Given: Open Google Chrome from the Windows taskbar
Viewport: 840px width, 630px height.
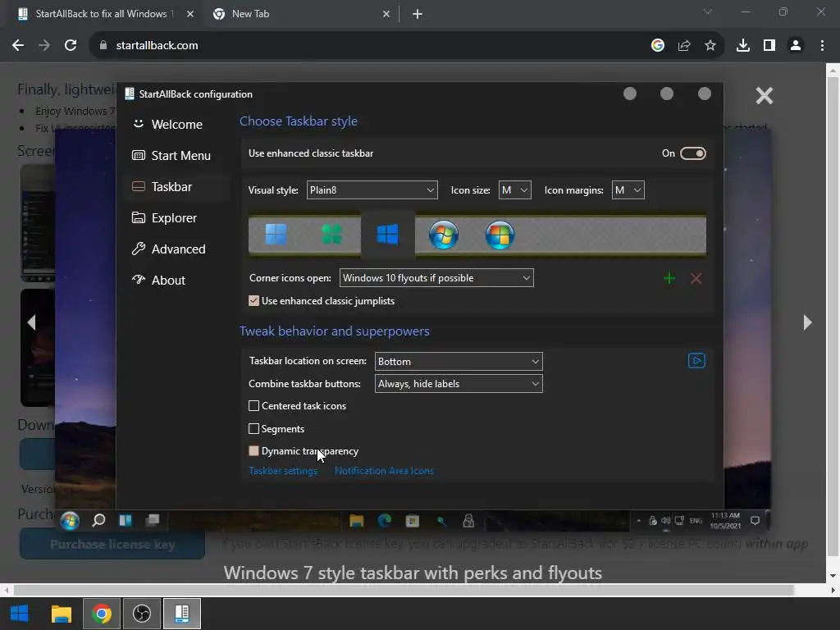Looking at the screenshot, I should pyautogui.click(x=102, y=614).
